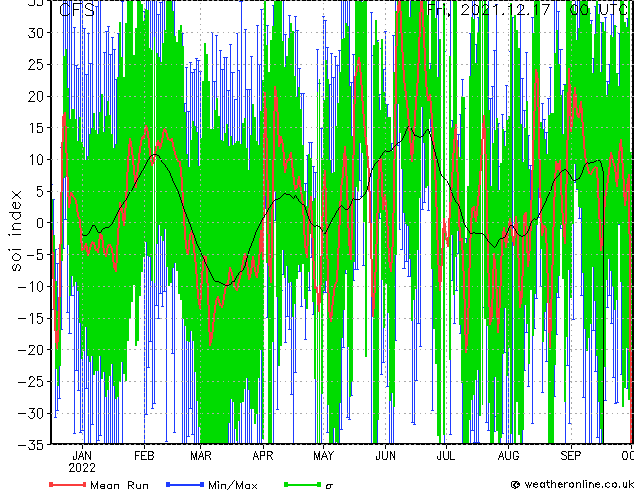Click the y-axis value -15
634x490 pixels.
pos(31,318)
